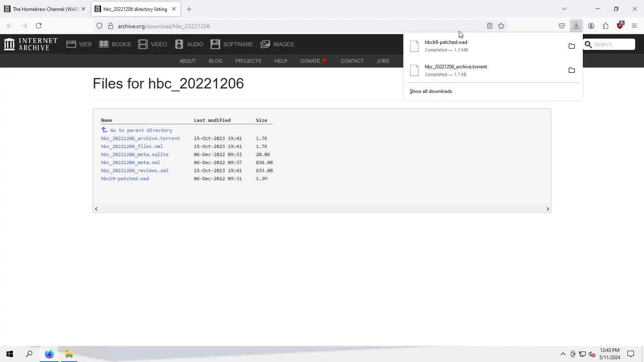This screenshot has width=644, height=362.
Task: Download hbc_20221206_archive.torrent from file listing
Action: [140, 138]
